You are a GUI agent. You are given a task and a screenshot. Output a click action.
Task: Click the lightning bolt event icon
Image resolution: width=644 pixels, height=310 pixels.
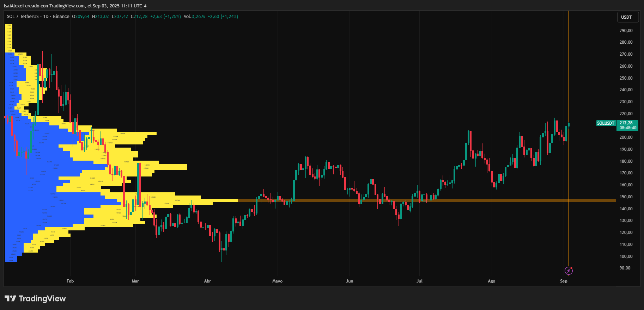tap(569, 271)
